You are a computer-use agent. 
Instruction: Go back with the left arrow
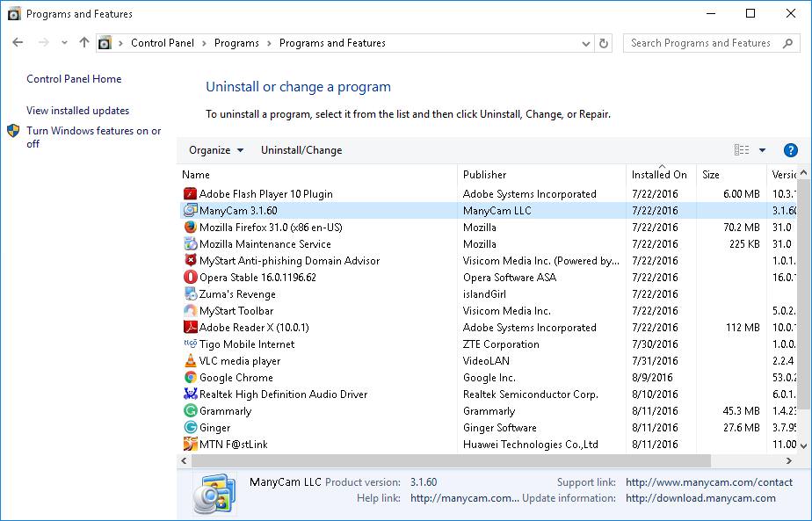18,42
